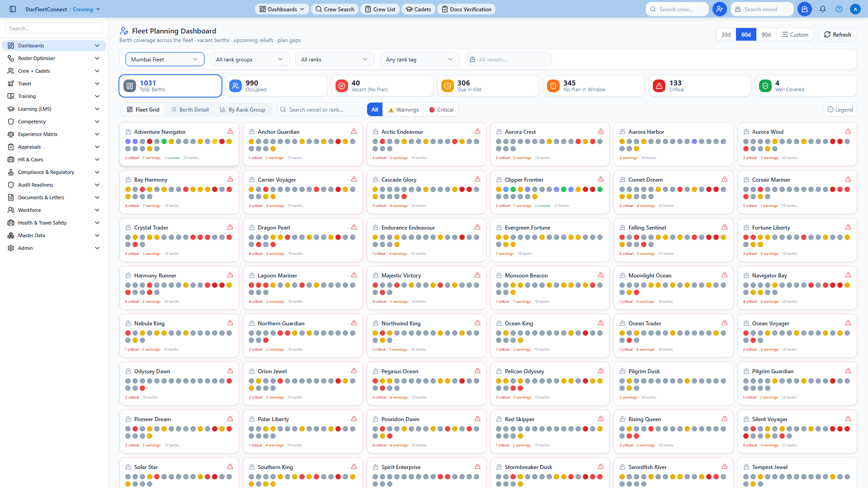Click the Search vessel or rank field
The height and width of the screenshot is (488, 868).
coord(319,109)
